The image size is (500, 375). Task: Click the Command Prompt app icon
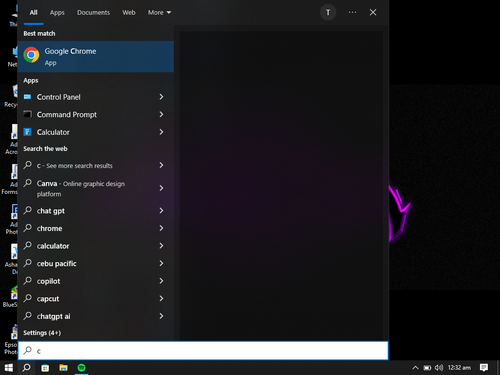[x=28, y=114]
